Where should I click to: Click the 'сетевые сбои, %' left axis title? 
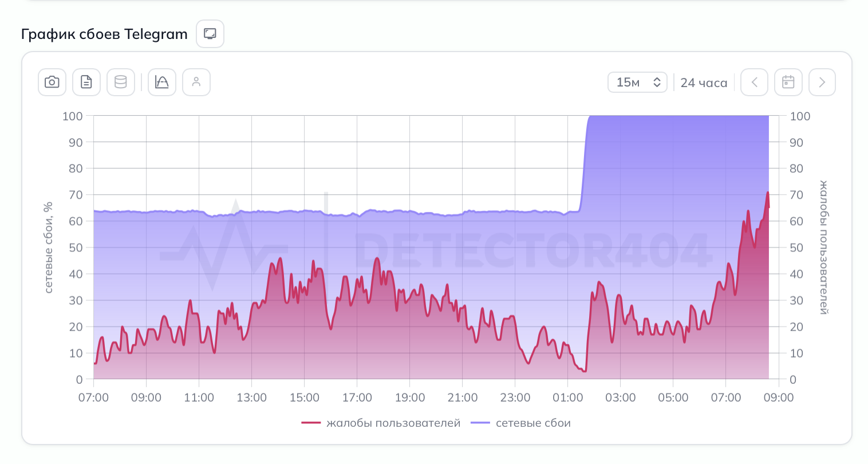pyautogui.click(x=49, y=247)
